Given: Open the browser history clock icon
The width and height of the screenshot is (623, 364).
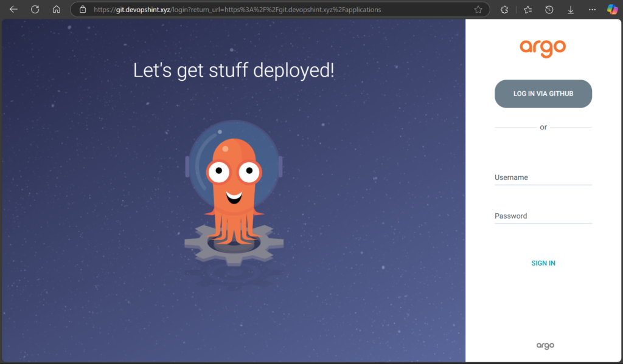Looking at the screenshot, I should point(549,10).
